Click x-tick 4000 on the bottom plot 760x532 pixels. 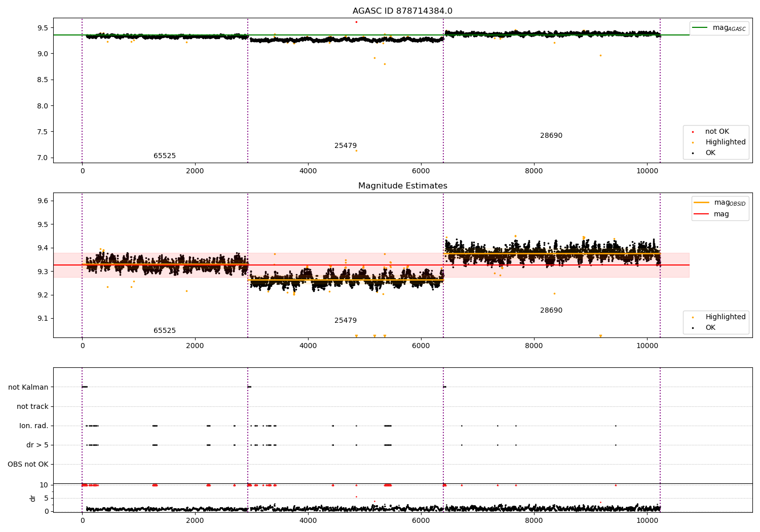pos(308,520)
